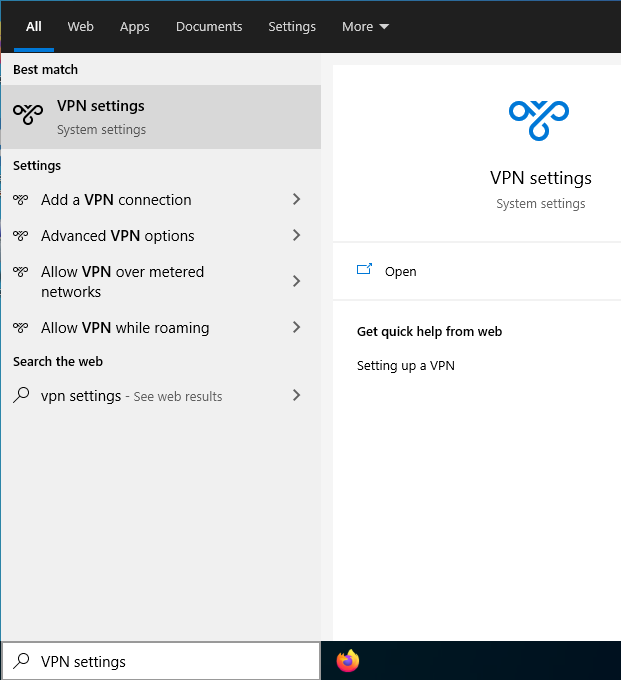Switch to the Documents tab

(x=209, y=26)
